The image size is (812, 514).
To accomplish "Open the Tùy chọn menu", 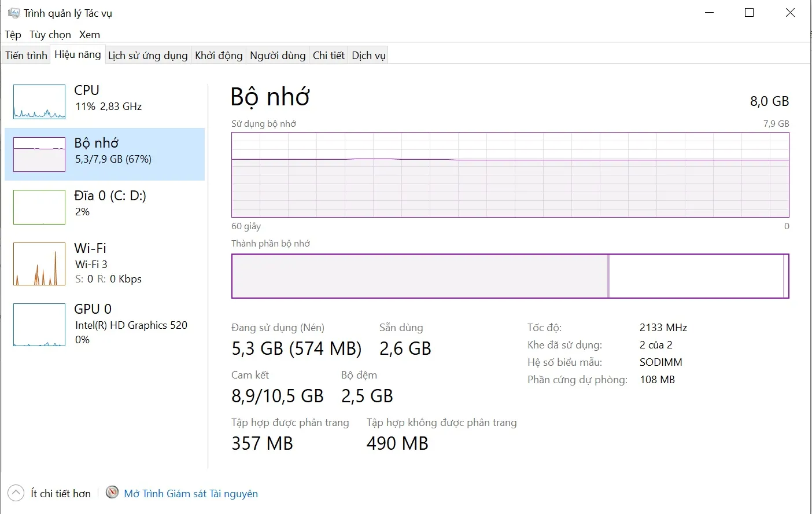I will point(50,35).
